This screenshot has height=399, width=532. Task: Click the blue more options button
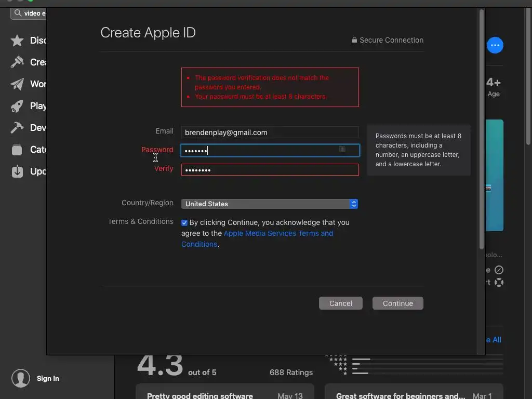[495, 45]
